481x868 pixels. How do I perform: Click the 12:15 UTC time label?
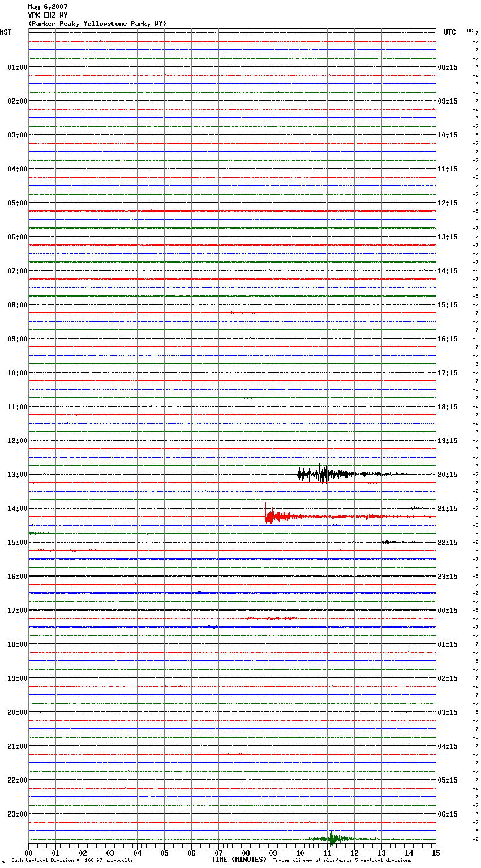[448, 203]
